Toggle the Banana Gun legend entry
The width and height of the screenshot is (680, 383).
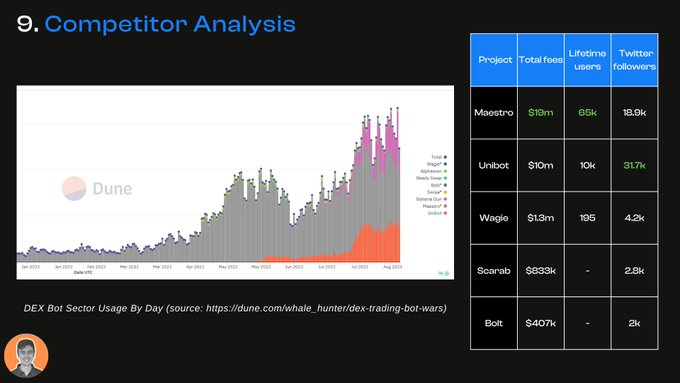(x=432, y=199)
